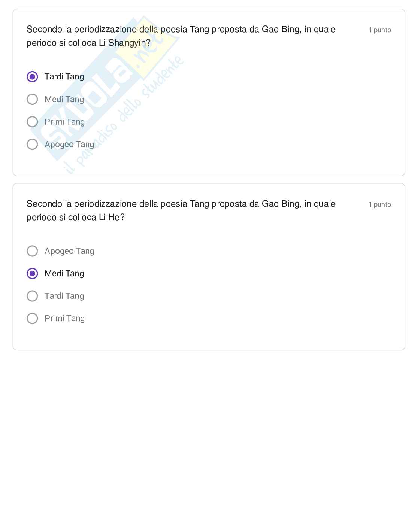Select Apogeo Tang radio for Li Shangyin
418x532 pixels.
click(33, 144)
